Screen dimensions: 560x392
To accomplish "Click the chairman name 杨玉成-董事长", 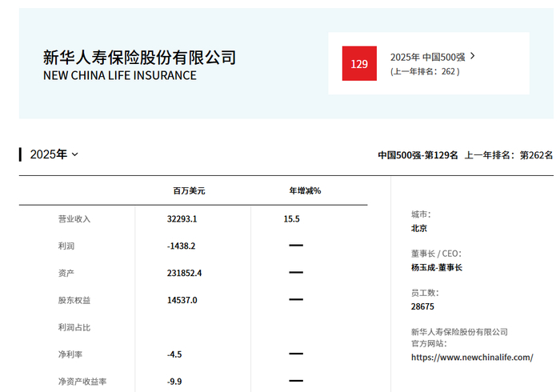I will tap(436, 267).
